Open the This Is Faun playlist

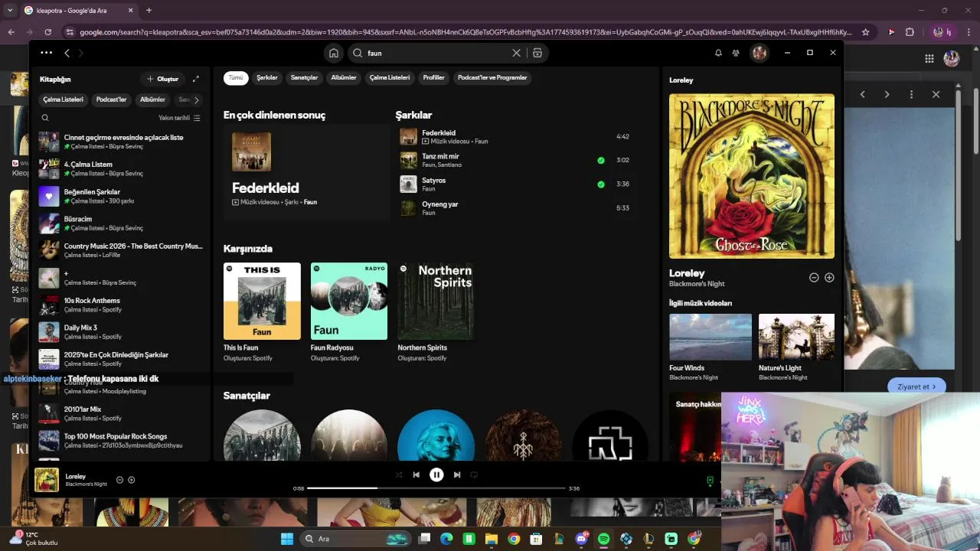point(262,312)
